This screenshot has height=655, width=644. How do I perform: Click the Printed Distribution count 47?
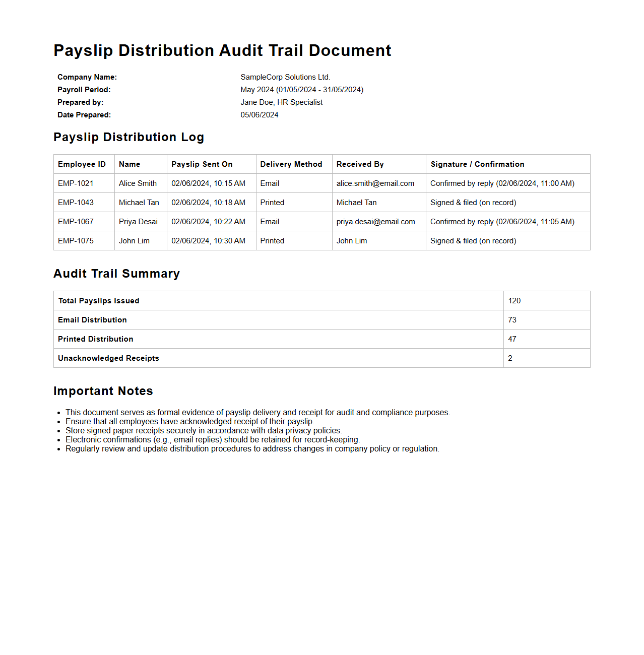(x=512, y=339)
